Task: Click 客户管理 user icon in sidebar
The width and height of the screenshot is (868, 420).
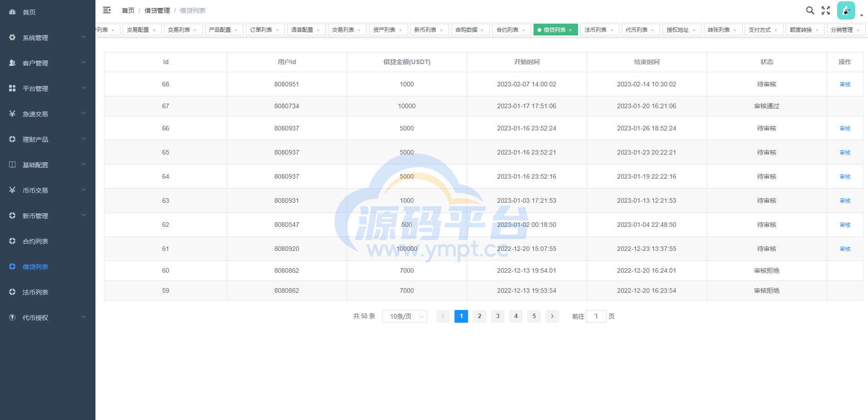Action: 12,63
